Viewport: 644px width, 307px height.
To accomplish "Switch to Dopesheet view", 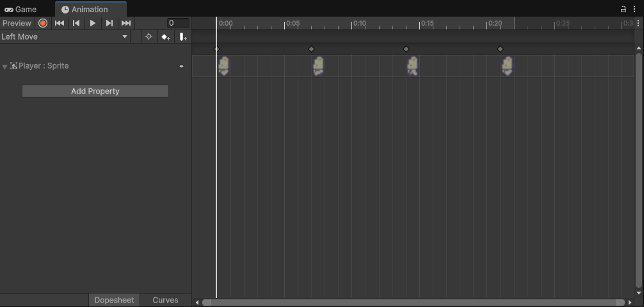I will point(114,300).
